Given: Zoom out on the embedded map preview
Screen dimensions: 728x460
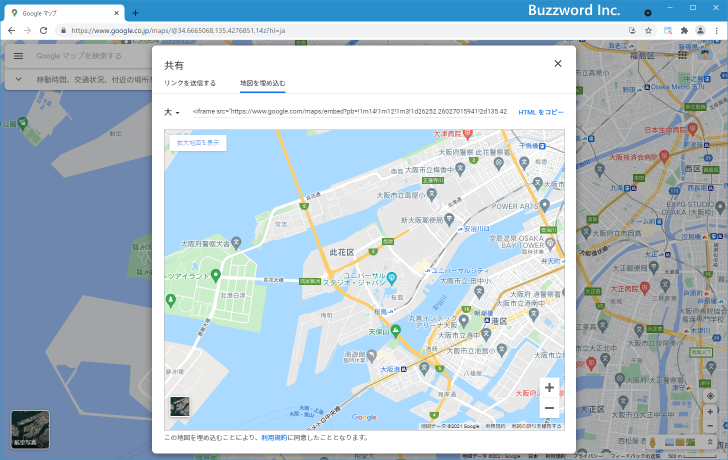Looking at the screenshot, I should click(x=549, y=408).
